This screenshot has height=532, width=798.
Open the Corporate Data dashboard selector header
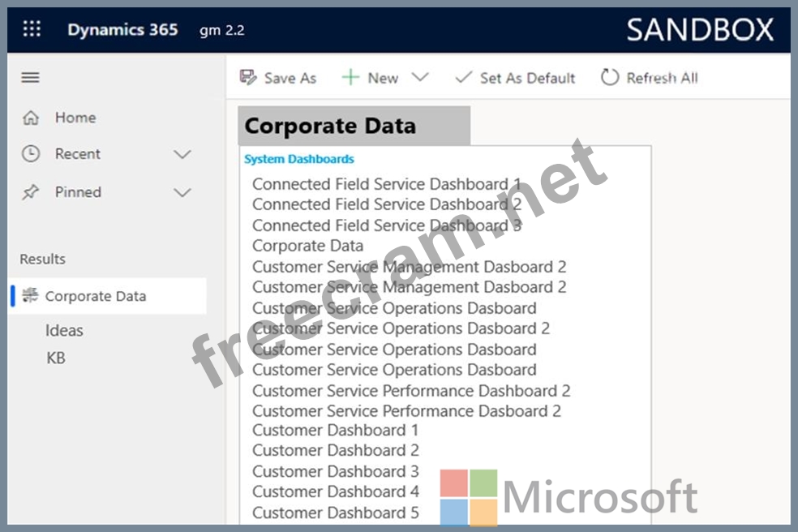[x=354, y=127]
